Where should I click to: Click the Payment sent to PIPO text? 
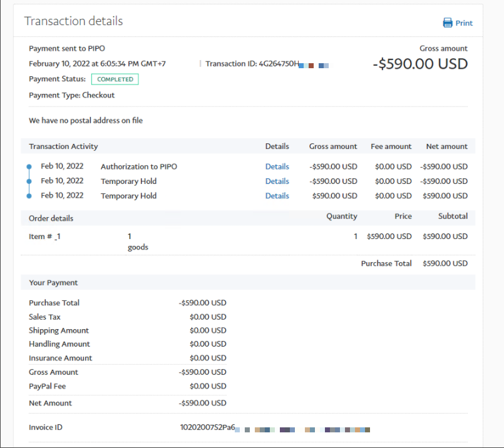pyautogui.click(x=62, y=48)
